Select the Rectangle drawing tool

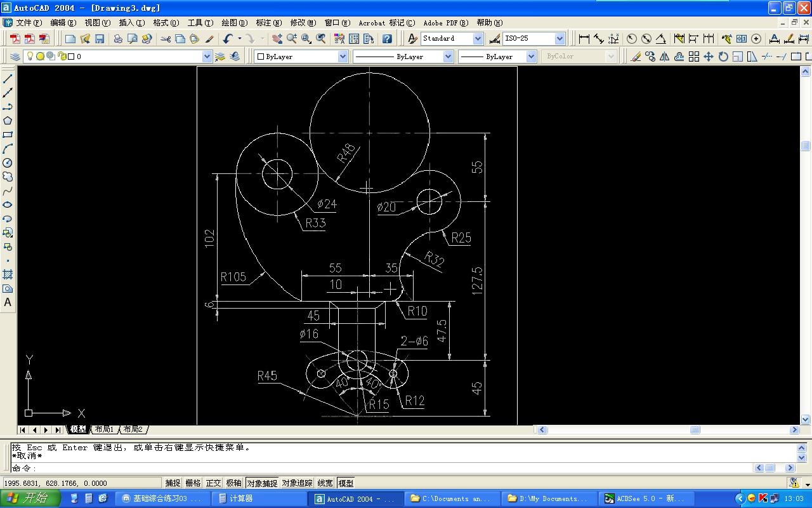[8, 135]
